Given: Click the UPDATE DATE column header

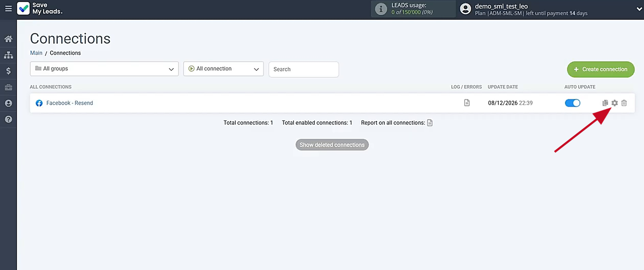Looking at the screenshot, I should point(503,87).
